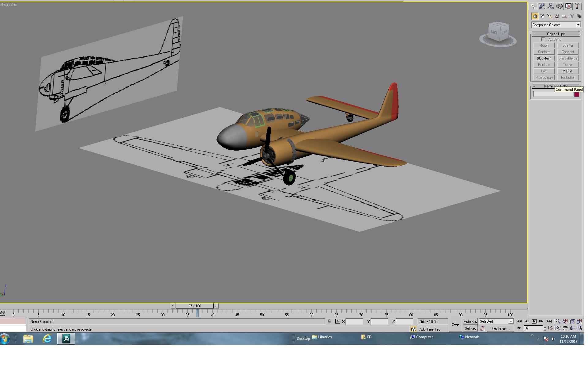The height and width of the screenshot is (368, 588).
Task: Open Key Filters dialog
Action: coord(500,328)
